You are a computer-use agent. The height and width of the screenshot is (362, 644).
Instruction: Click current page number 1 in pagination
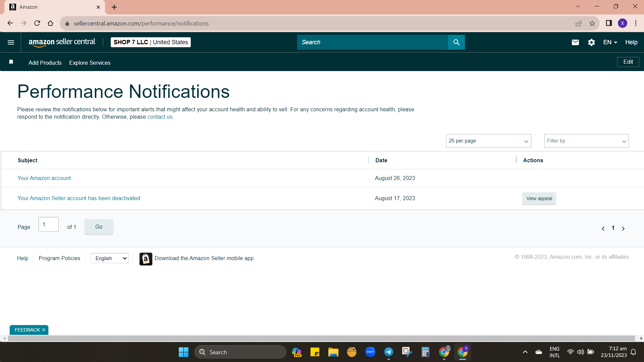tap(613, 228)
